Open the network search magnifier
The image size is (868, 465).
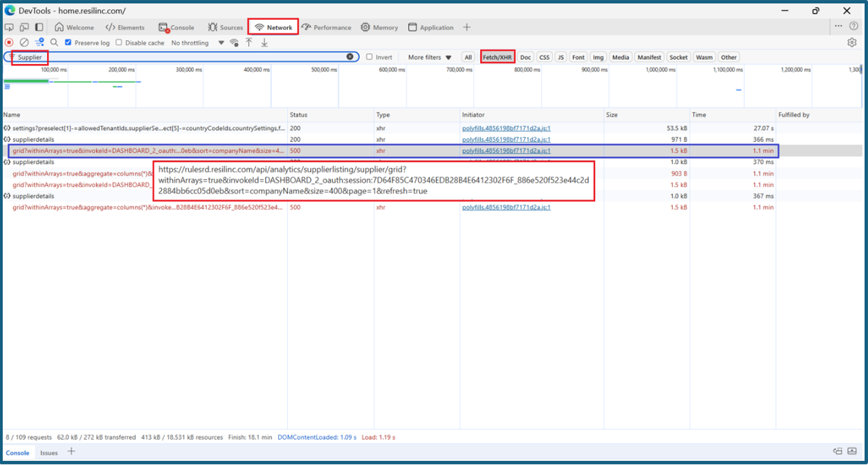pos(54,42)
